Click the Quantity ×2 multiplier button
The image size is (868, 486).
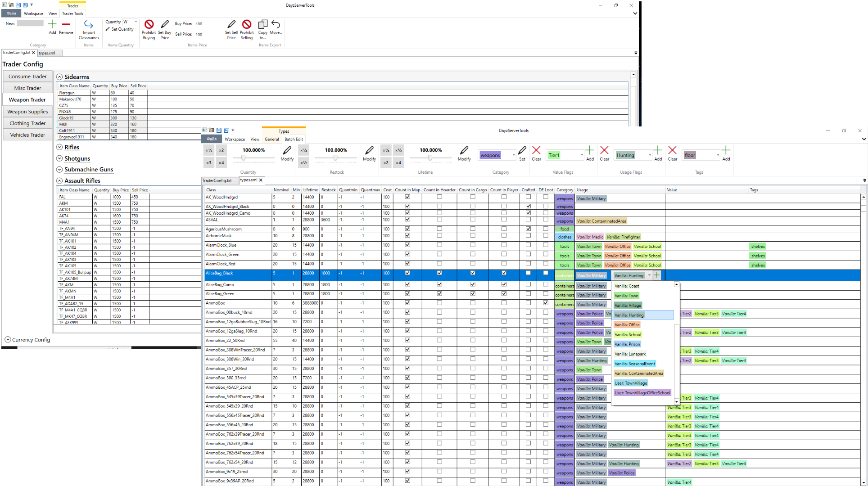[221, 150]
